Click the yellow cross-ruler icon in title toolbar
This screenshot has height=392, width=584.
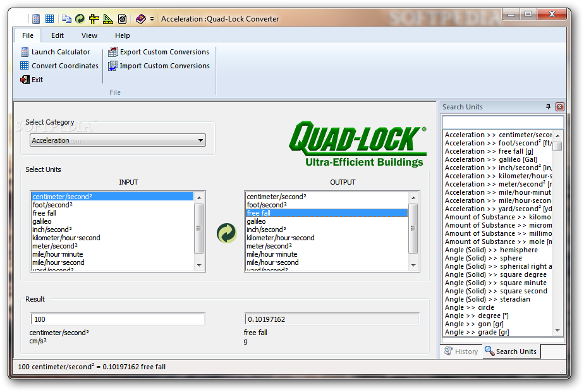pyautogui.click(x=94, y=18)
